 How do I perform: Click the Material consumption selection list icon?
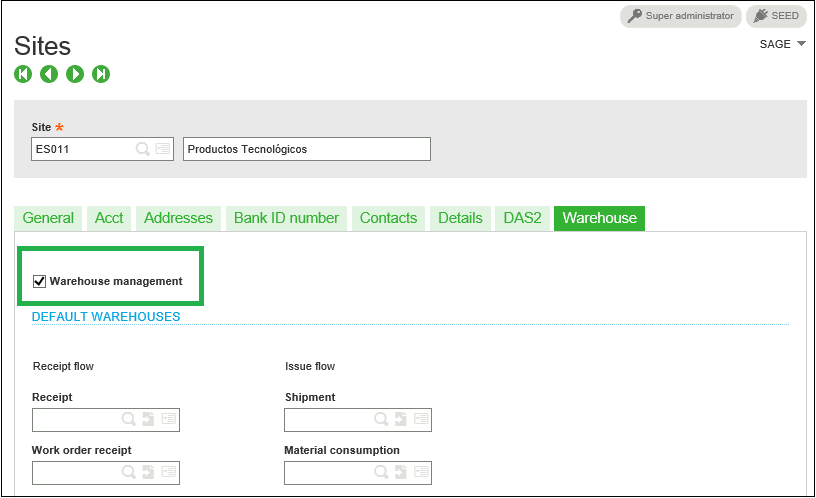tap(421, 472)
